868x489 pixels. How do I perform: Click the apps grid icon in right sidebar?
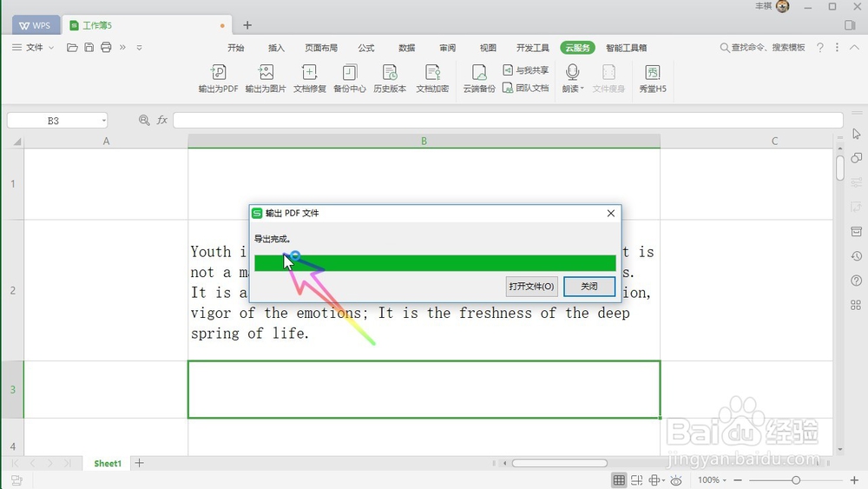click(x=856, y=305)
